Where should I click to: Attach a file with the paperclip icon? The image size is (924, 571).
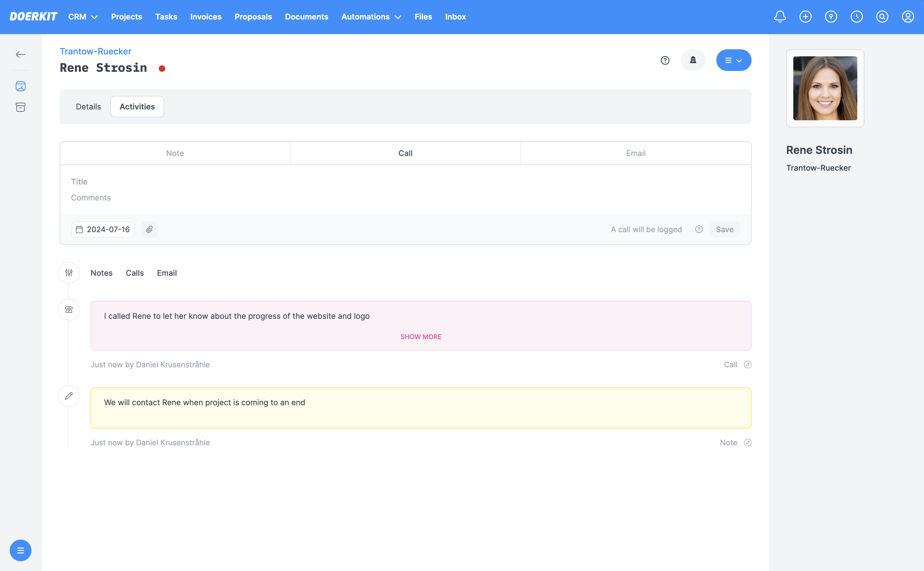(x=149, y=229)
